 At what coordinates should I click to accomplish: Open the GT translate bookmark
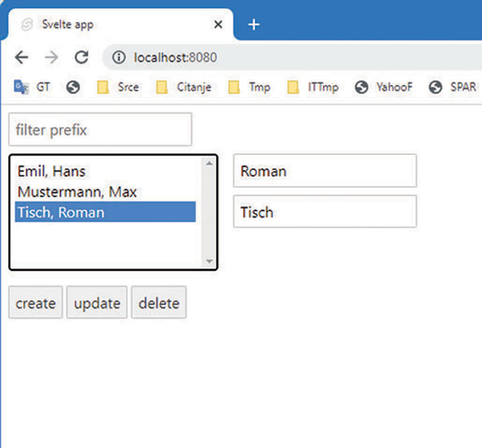pos(32,87)
